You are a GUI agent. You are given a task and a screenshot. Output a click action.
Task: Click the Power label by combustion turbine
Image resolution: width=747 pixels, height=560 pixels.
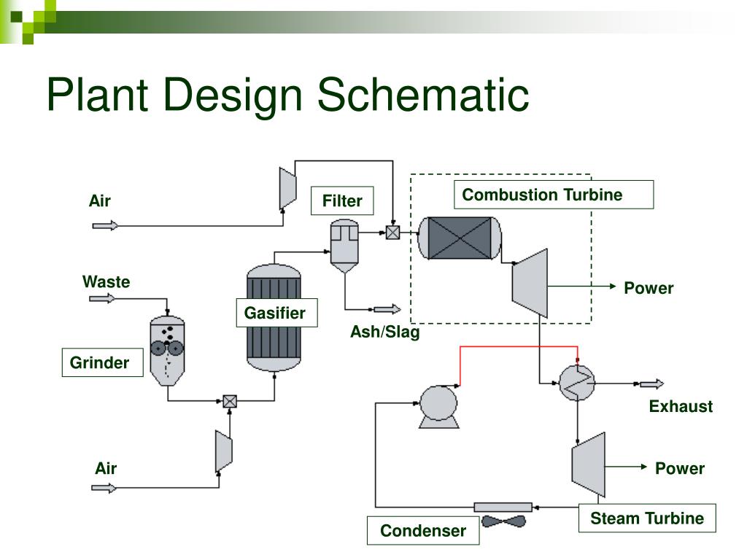coord(649,287)
